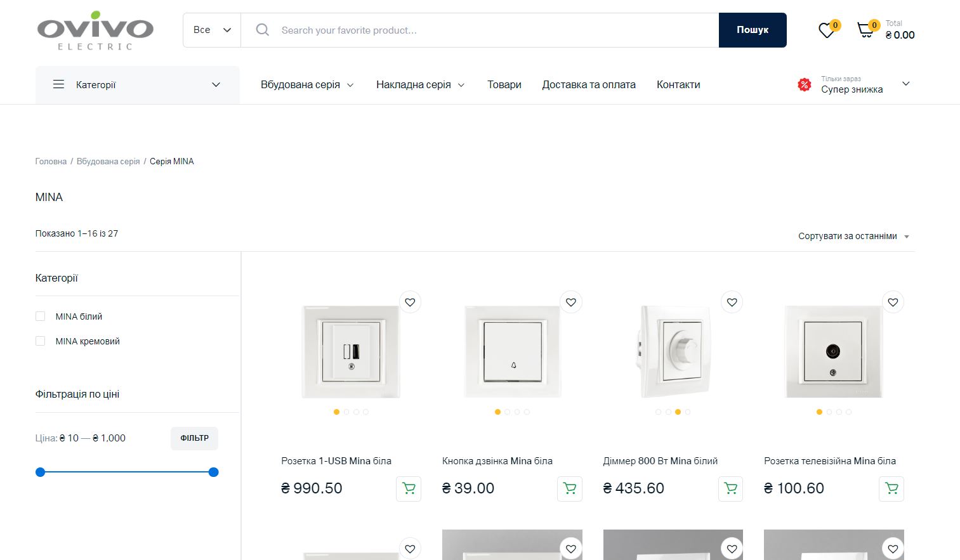Click the search magnifier icon
960x560 pixels.
[x=263, y=30]
